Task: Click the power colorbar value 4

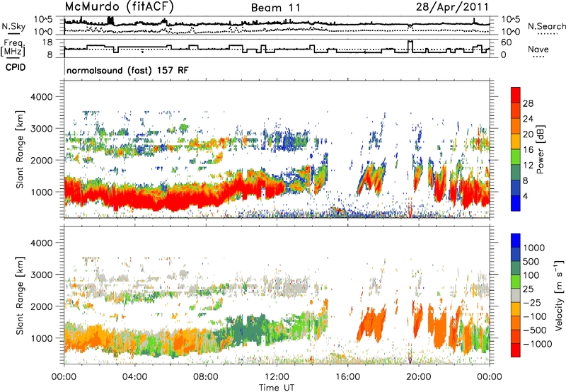Action: [525, 196]
